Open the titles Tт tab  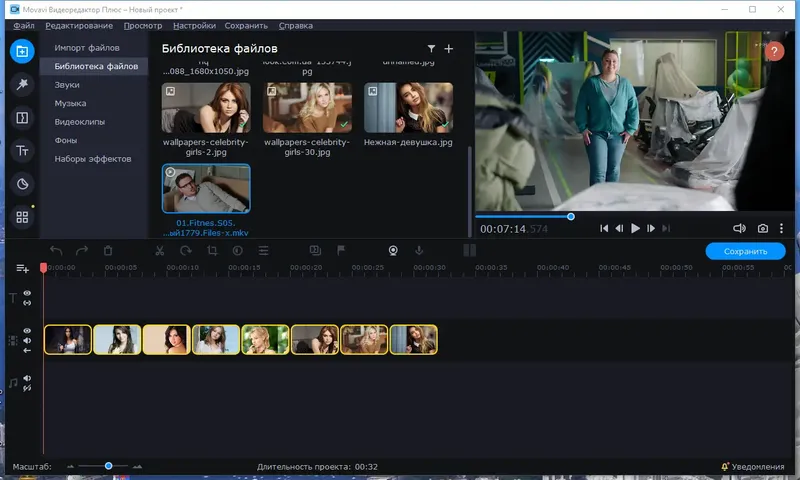click(x=22, y=151)
